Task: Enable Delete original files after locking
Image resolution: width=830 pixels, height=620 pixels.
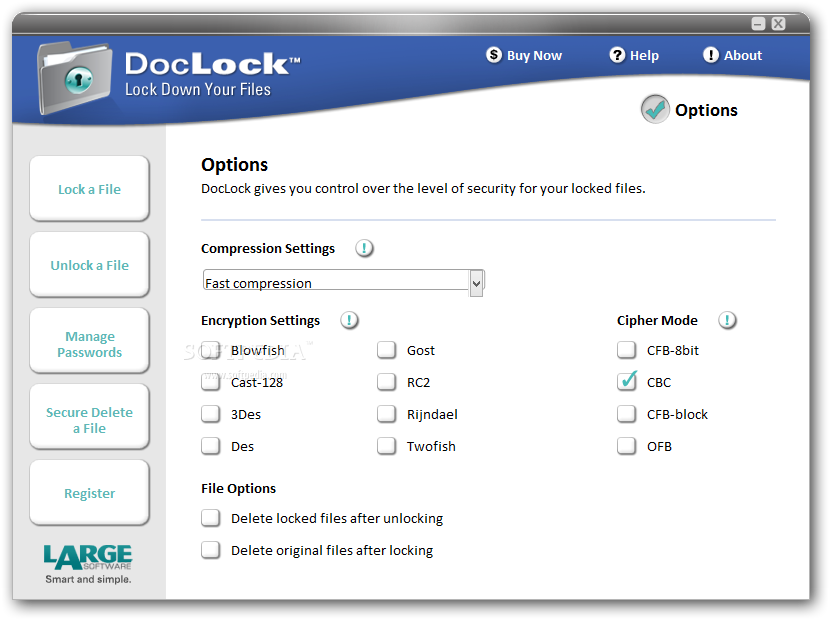Action: tap(211, 550)
